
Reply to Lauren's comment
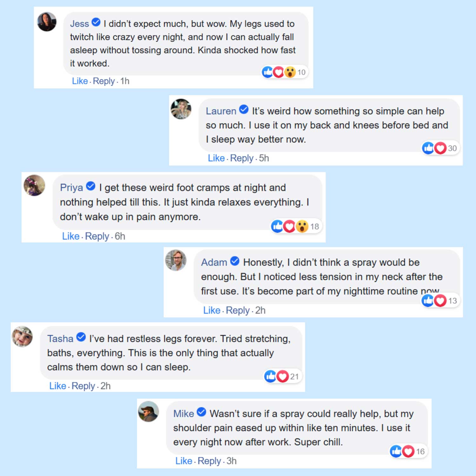pos(241,158)
